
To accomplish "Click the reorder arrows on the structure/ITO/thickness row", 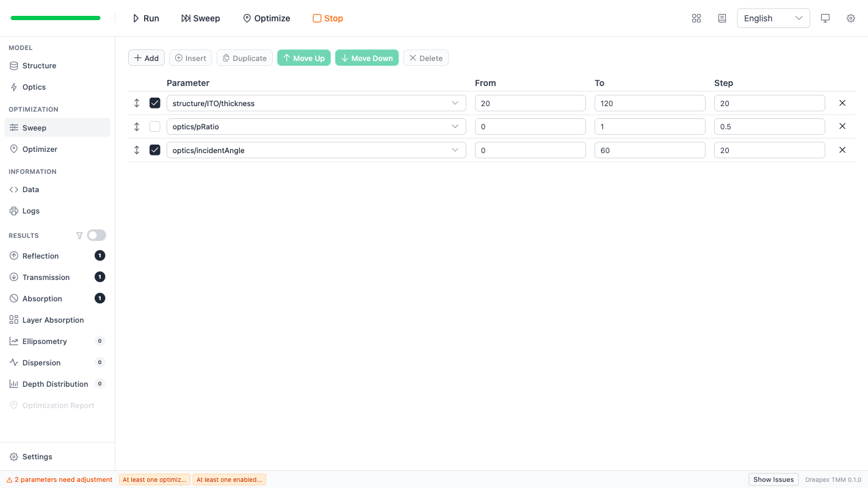I will click(137, 103).
